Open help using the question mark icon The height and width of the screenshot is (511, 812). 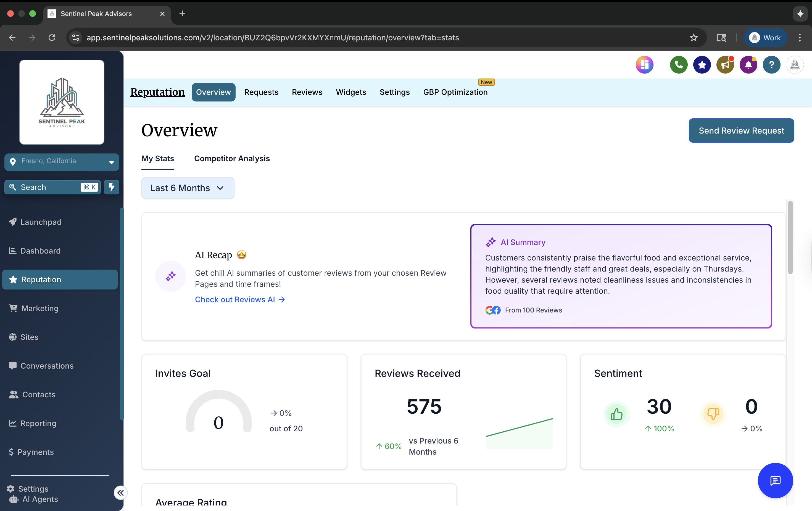771,64
